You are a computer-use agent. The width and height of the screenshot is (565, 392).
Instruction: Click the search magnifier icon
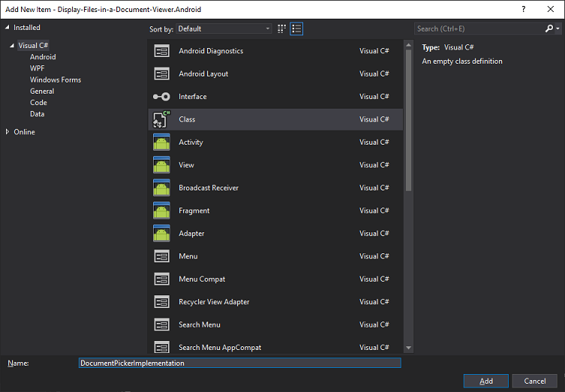click(x=548, y=28)
